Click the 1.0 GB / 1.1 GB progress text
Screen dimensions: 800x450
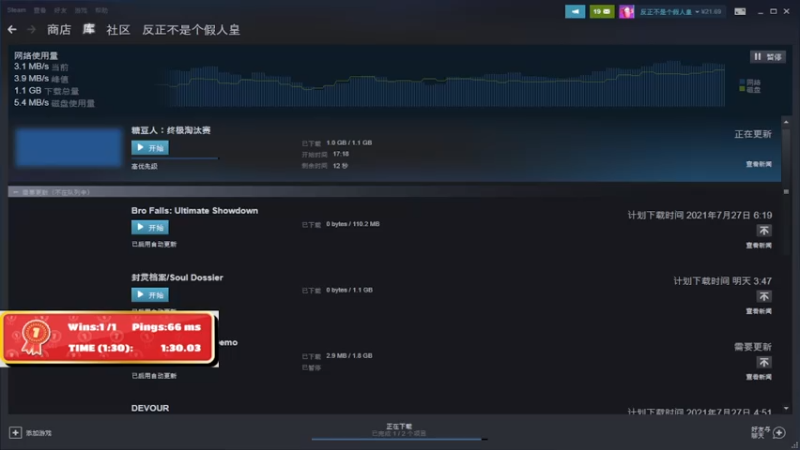[349, 143]
